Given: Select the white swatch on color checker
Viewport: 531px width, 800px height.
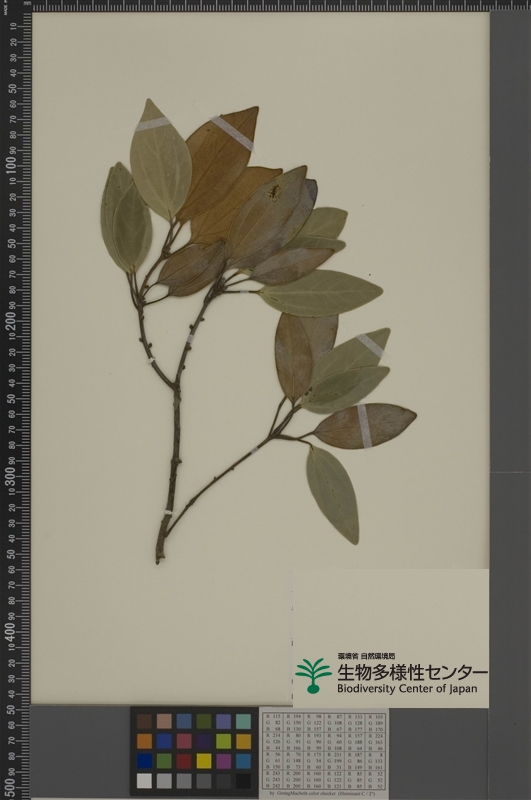Looking at the screenshot, I should click(x=144, y=781).
